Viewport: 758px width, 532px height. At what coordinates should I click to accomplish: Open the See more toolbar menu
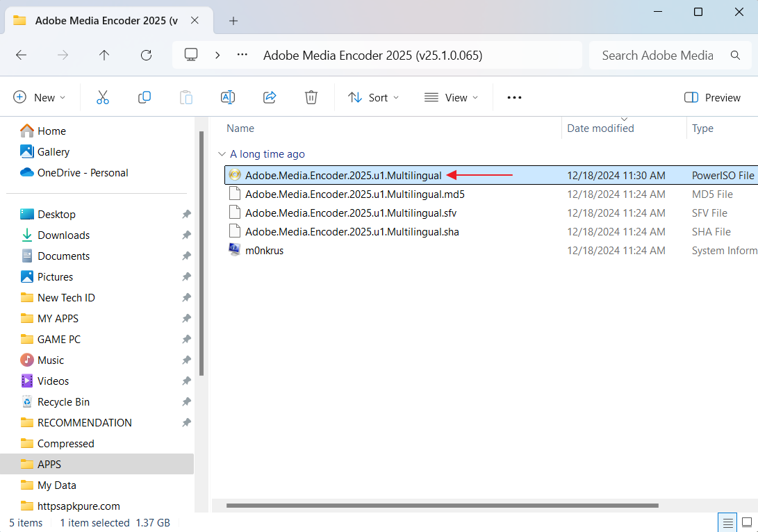click(x=513, y=97)
